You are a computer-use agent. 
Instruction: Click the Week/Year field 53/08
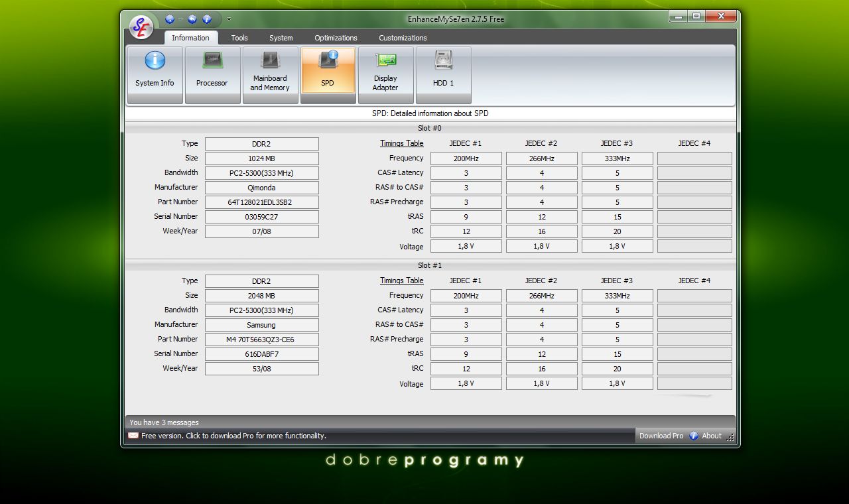(x=261, y=369)
